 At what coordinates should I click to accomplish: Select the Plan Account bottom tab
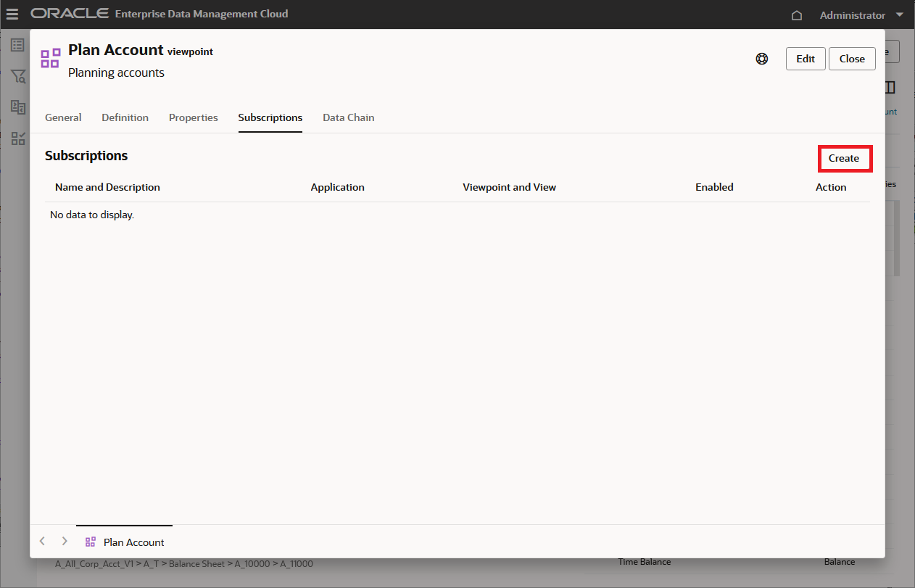(125, 542)
